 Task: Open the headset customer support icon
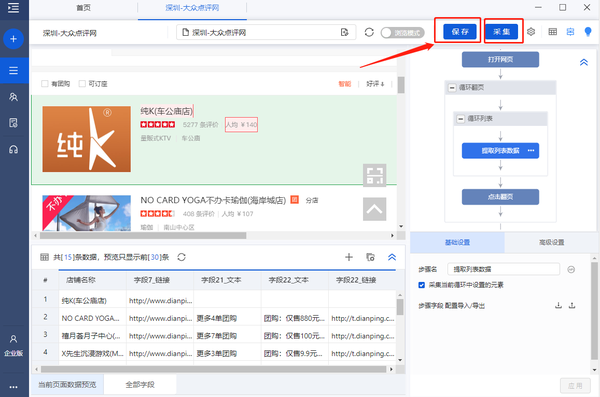pyautogui.click(x=13, y=149)
